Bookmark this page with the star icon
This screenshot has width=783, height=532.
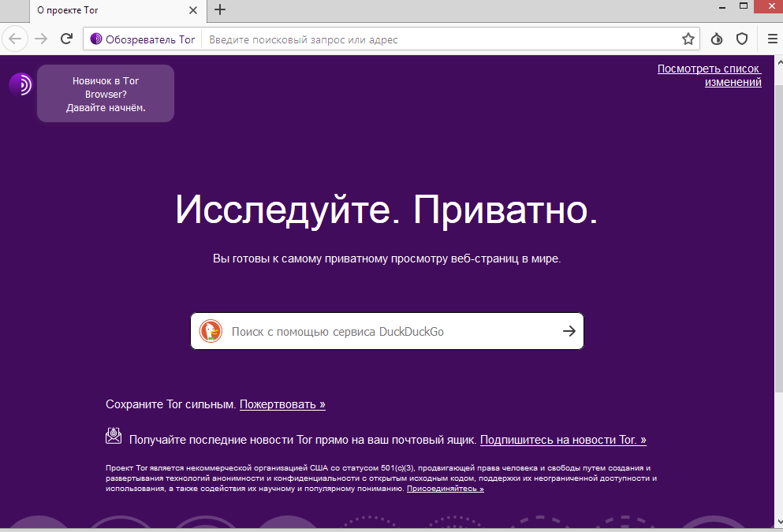point(688,39)
